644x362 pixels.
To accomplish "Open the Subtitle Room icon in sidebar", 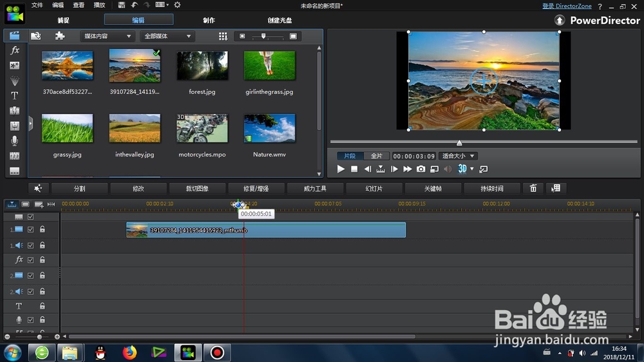I will pos(14,171).
